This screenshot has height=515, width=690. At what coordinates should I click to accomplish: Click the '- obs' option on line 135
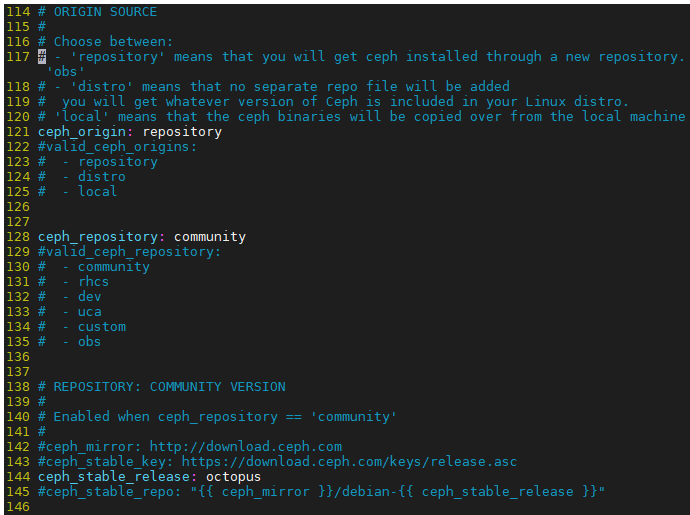[x=81, y=342]
